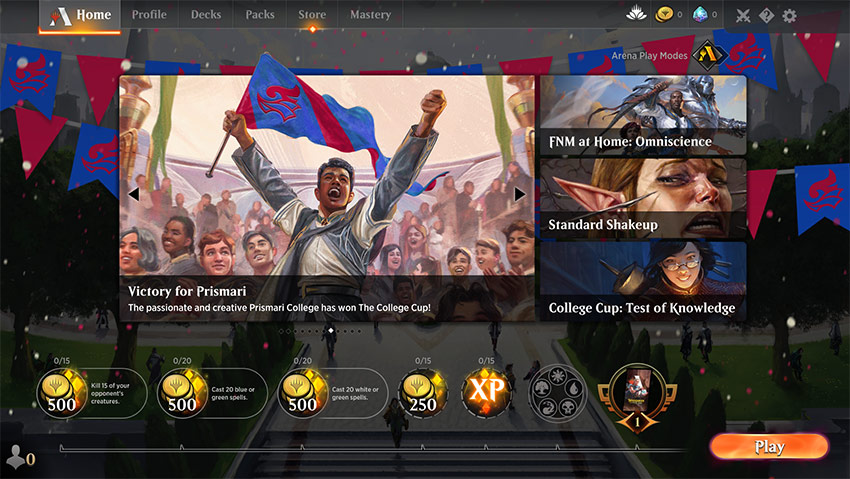
Task: Open the settings gear icon
Action: tap(789, 15)
